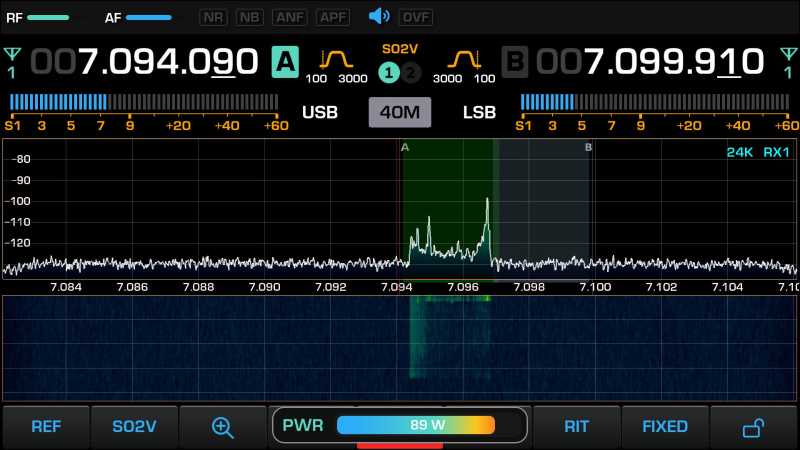Select VFO A badge
Image resolution: width=800 pixels, height=450 pixels.
(x=285, y=62)
